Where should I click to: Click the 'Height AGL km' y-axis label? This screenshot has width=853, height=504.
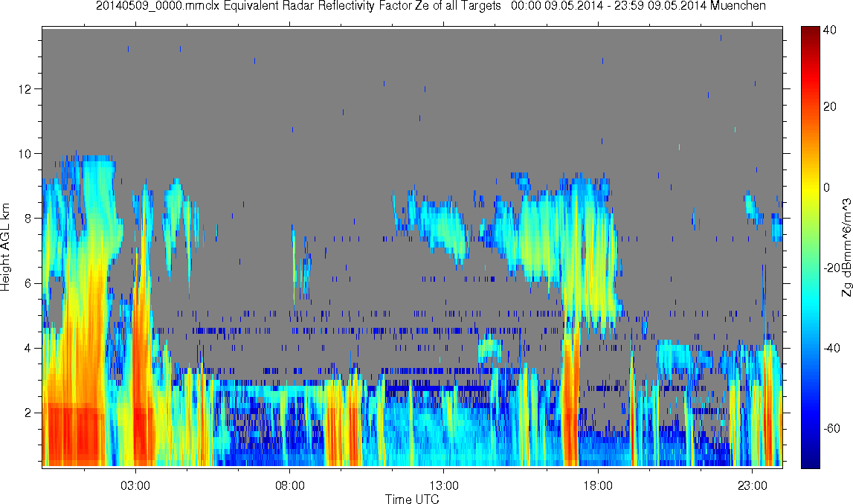click(x=5, y=247)
